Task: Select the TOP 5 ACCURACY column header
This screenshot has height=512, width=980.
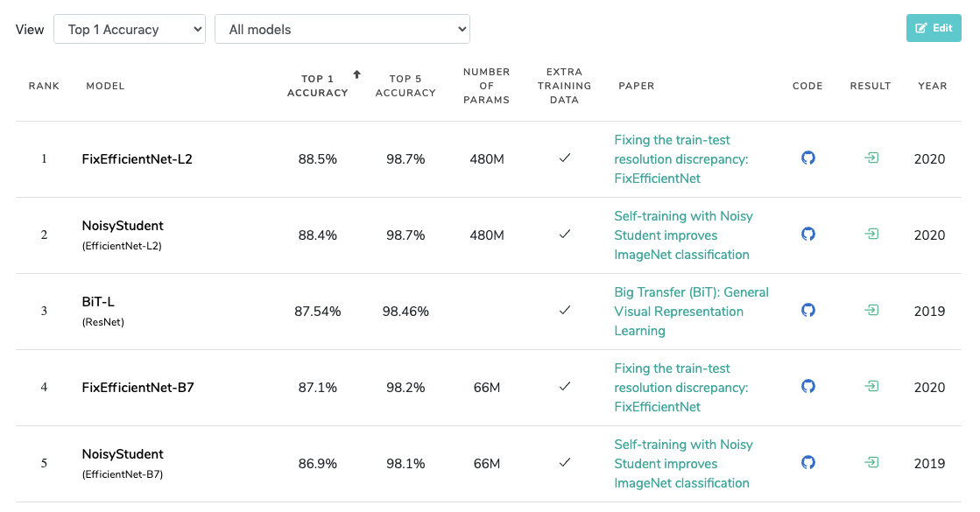Action: point(405,85)
